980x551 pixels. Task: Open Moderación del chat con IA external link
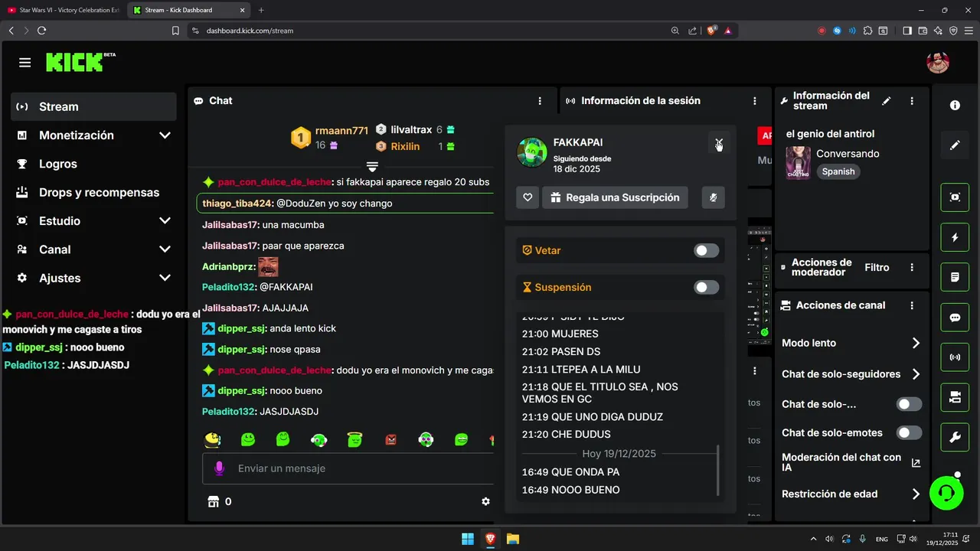click(x=916, y=462)
